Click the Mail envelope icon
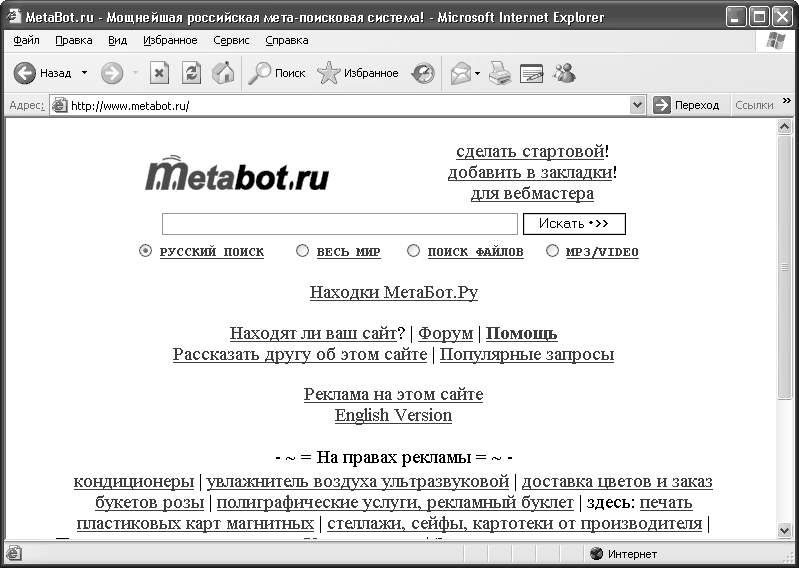This screenshot has width=799, height=568. click(461, 73)
